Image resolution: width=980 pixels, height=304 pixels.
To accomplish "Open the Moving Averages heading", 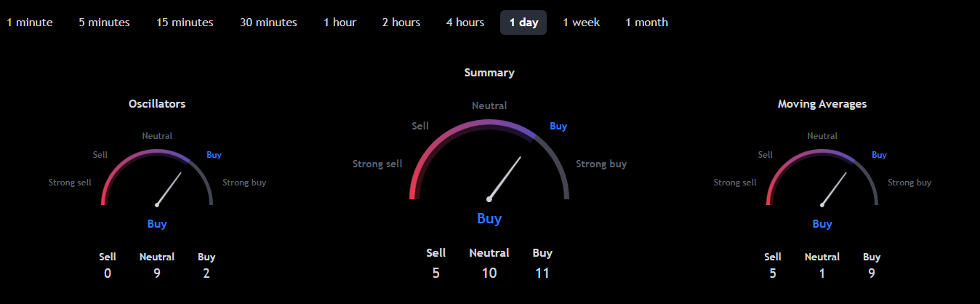I will [x=822, y=104].
